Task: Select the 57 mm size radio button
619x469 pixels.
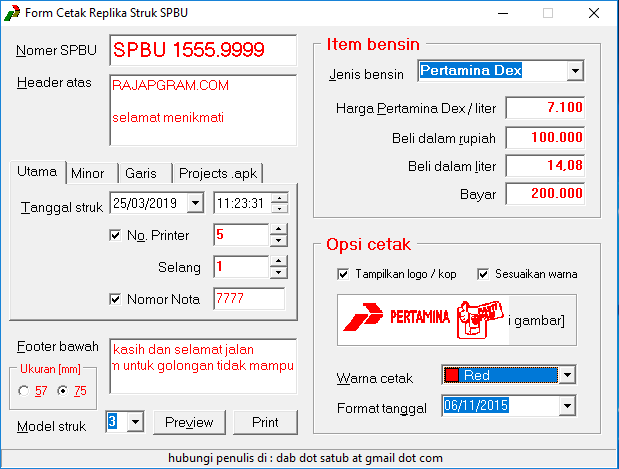Action: click(24, 391)
